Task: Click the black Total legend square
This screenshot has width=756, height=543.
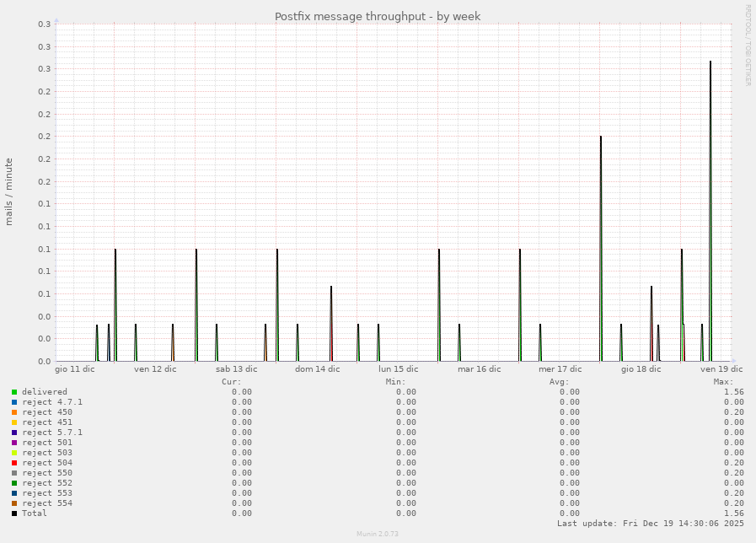Action: (x=13, y=513)
